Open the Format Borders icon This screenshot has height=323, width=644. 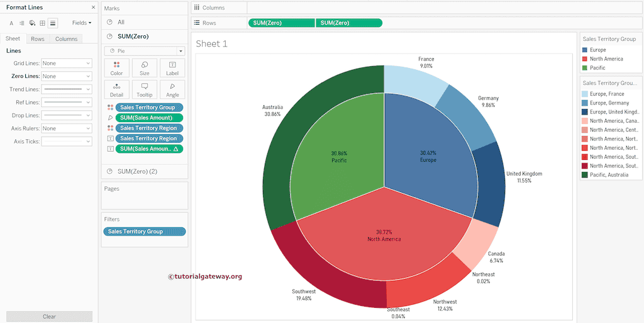pos(42,23)
